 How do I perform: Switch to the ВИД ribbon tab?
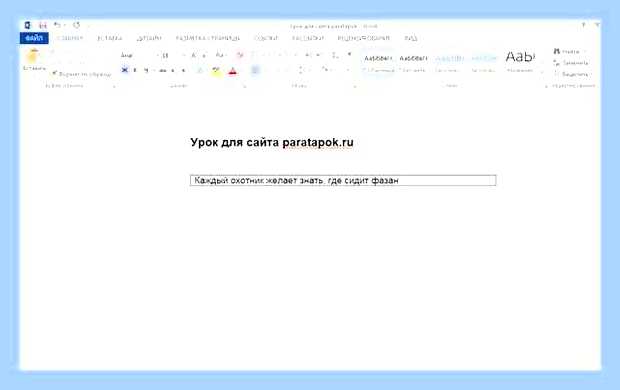tap(411, 38)
